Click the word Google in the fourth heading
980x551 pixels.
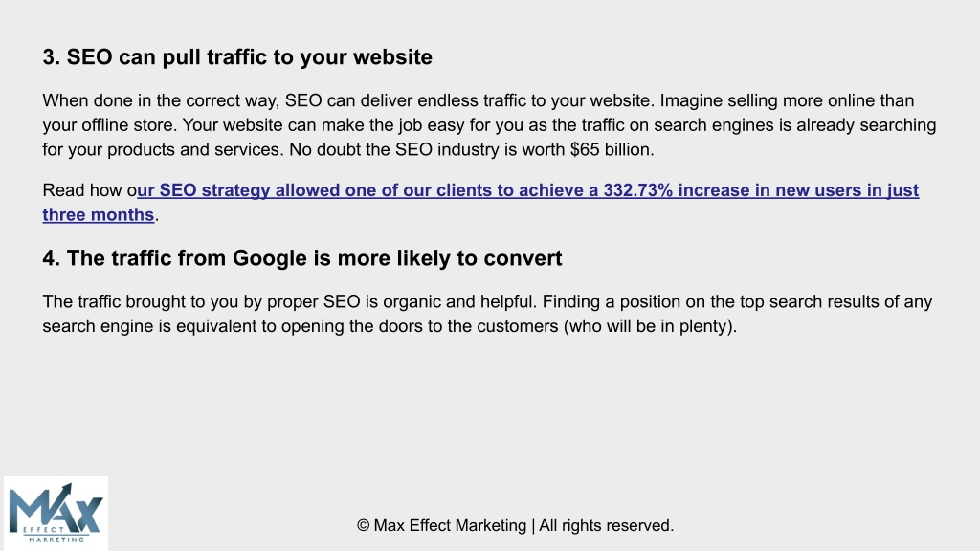point(269,258)
